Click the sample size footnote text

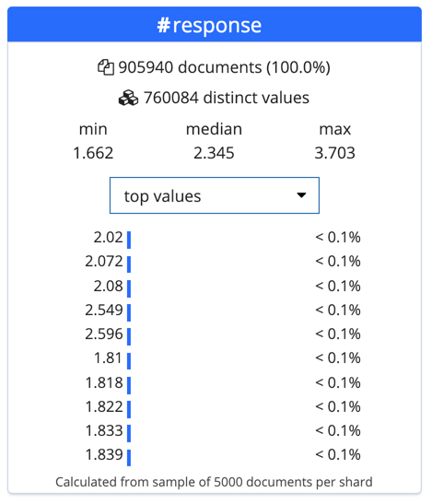(x=214, y=482)
